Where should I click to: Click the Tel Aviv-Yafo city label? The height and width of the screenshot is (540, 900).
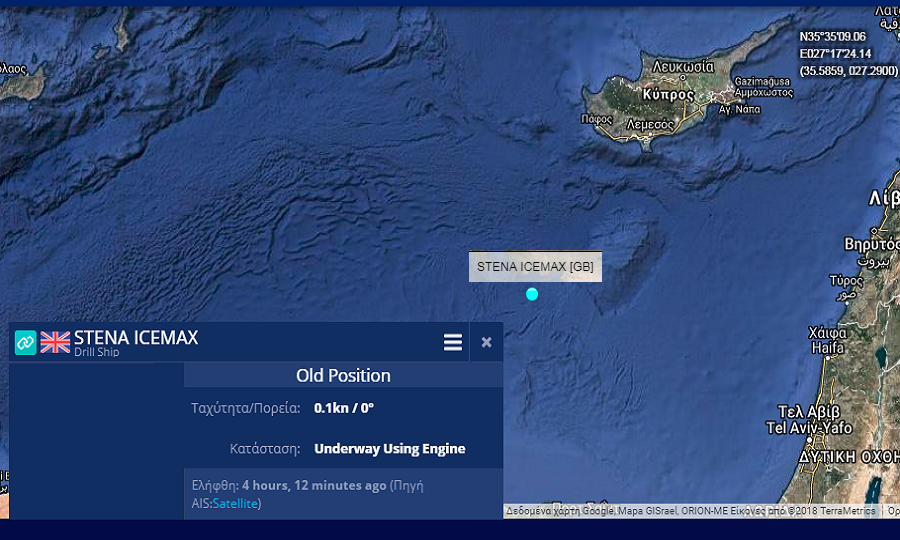pyautogui.click(x=809, y=428)
